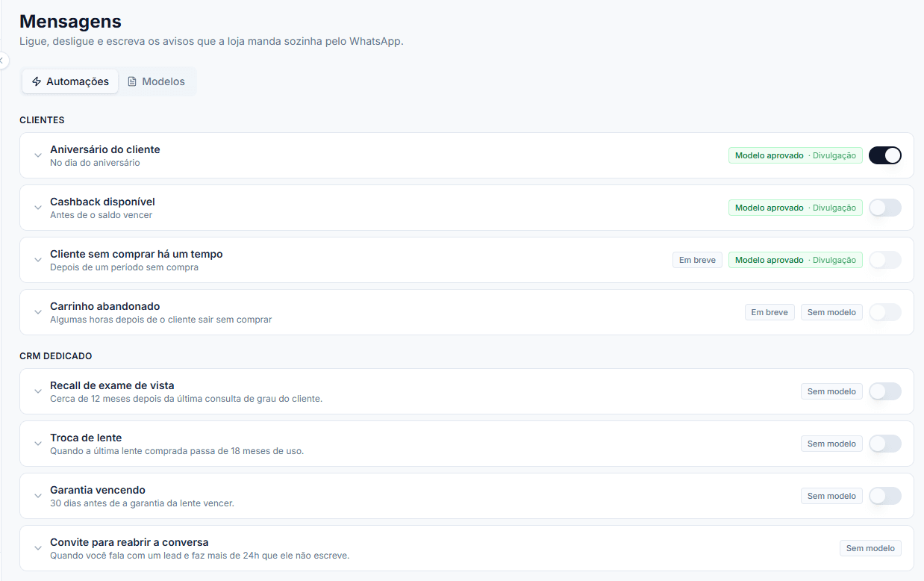
Task: Click the Cashback disponível title
Action: pyautogui.click(x=102, y=202)
